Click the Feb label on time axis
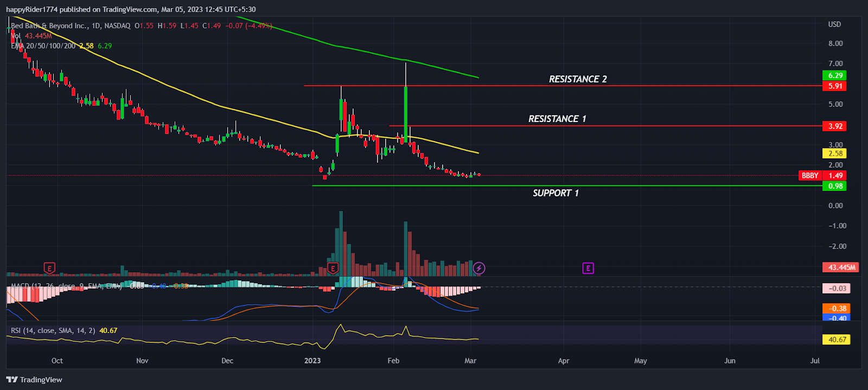 click(x=393, y=361)
